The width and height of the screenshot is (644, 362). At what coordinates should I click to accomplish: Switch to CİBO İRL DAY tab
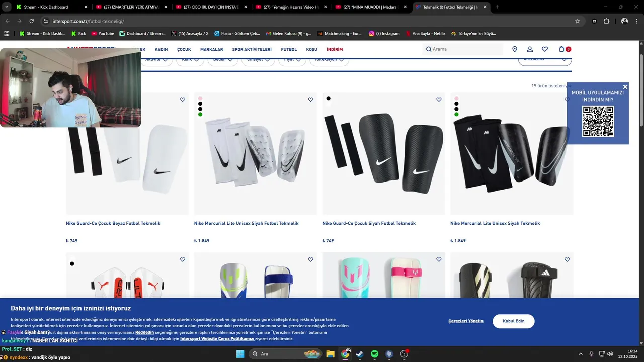coord(211,7)
